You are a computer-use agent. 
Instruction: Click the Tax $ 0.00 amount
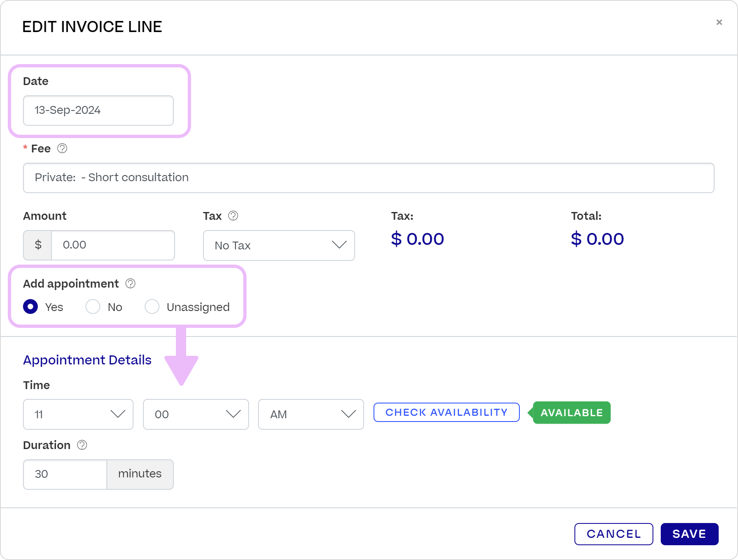tap(417, 239)
